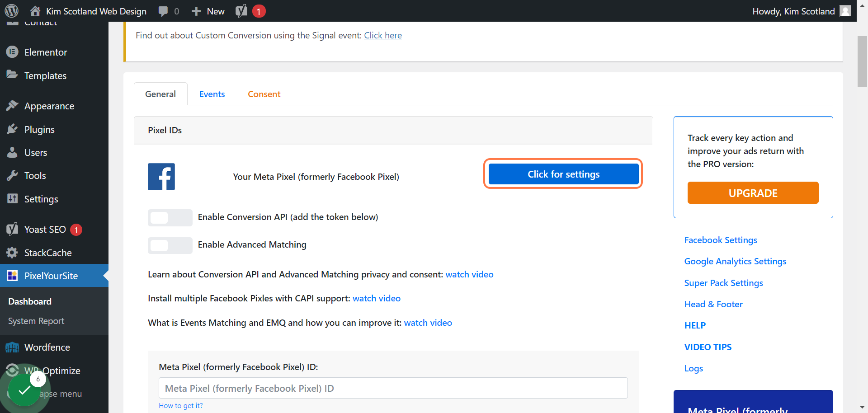Open Head & Footer link
The width and height of the screenshot is (868, 413).
tap(713, 304)
